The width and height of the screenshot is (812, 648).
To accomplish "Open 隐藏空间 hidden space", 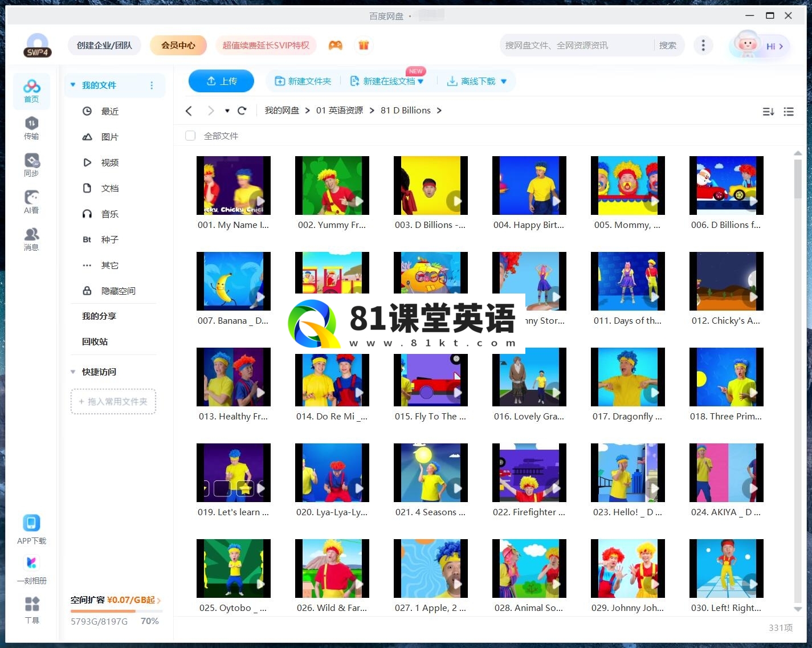I will coord(119,291).
